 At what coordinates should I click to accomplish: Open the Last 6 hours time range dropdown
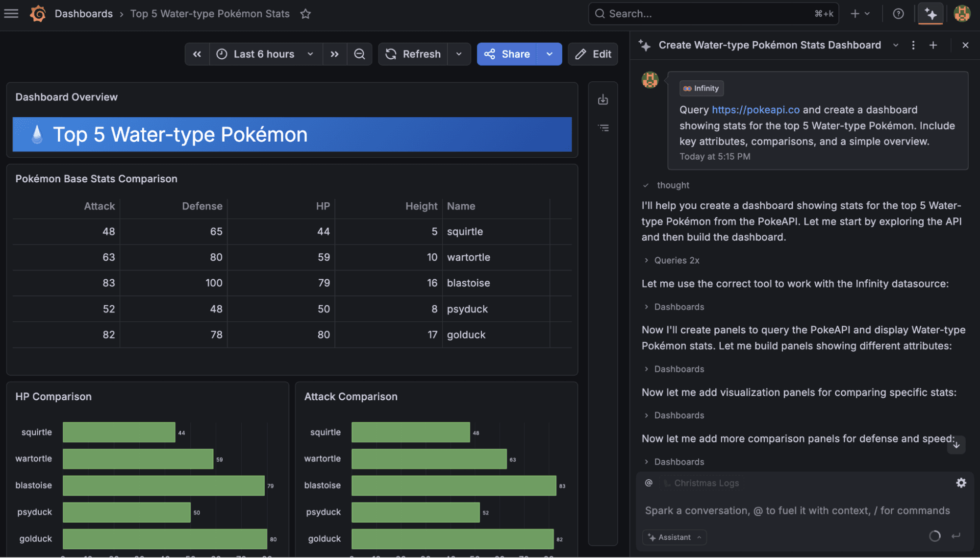[x=265, y=54]
